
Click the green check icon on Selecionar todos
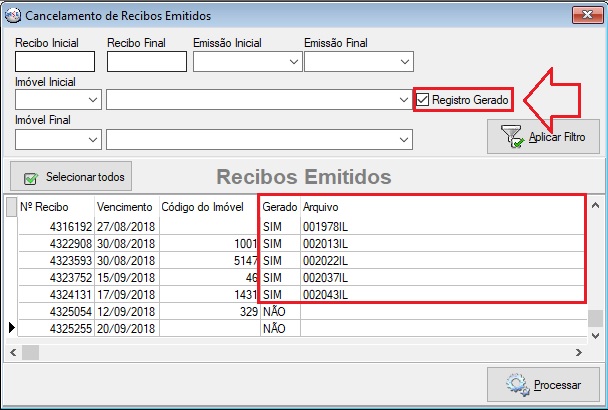31,178
